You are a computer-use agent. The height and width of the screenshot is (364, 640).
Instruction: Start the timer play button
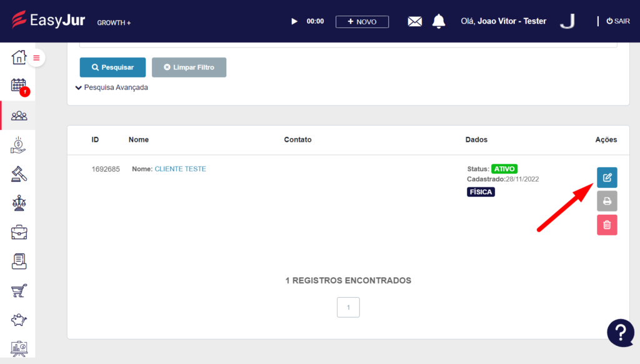click(x=294, y=21)
